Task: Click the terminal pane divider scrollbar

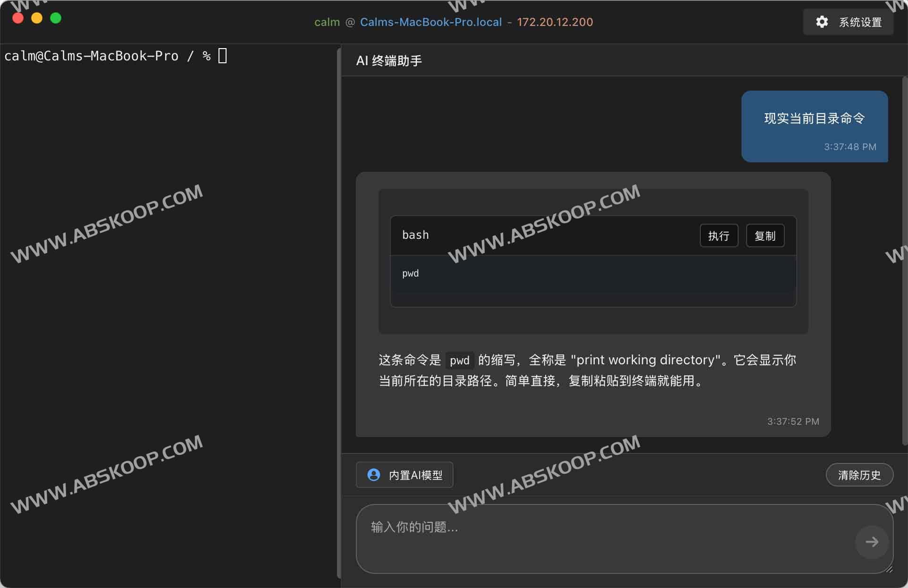Action: pyautogui.click(x=339, y=311)
